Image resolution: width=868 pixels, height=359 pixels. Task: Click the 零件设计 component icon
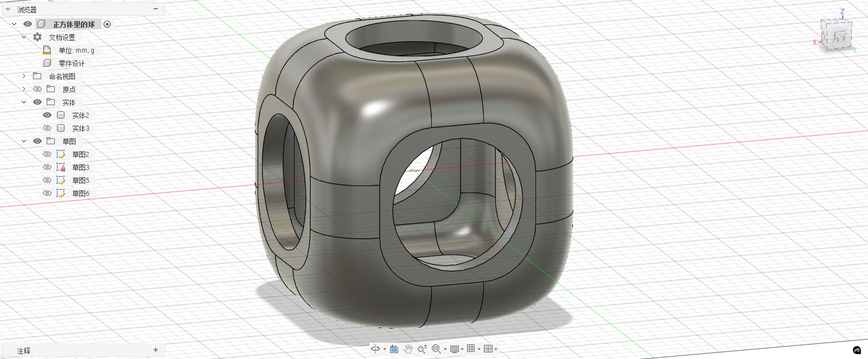(x=47, y=63)
